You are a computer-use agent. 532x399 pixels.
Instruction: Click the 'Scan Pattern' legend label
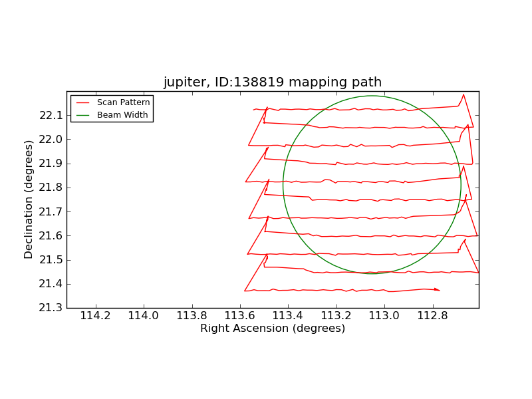(x=123, y=102)
